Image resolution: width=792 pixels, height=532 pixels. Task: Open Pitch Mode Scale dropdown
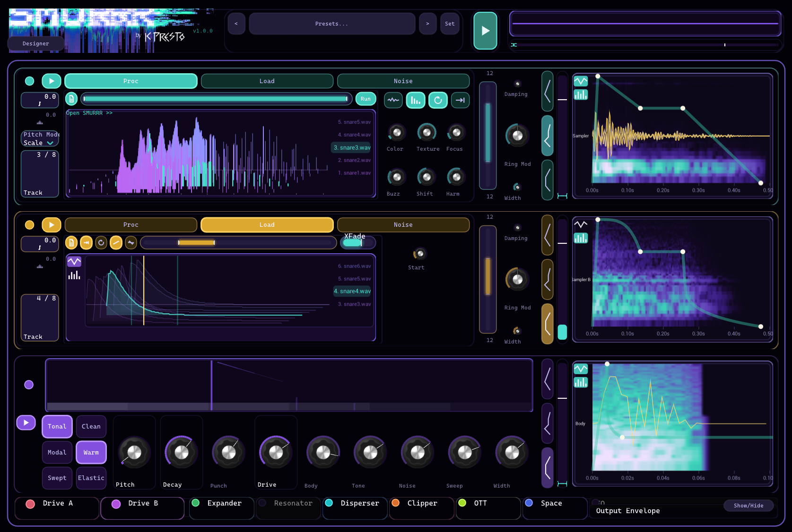point(40,139)
